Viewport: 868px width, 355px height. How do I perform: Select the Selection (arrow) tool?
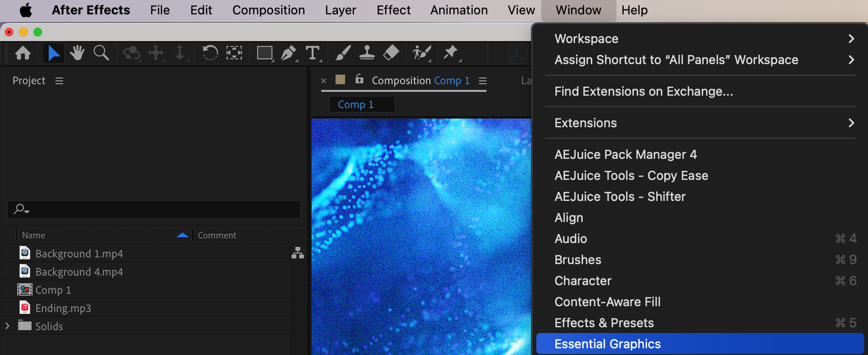click(54, 53)
